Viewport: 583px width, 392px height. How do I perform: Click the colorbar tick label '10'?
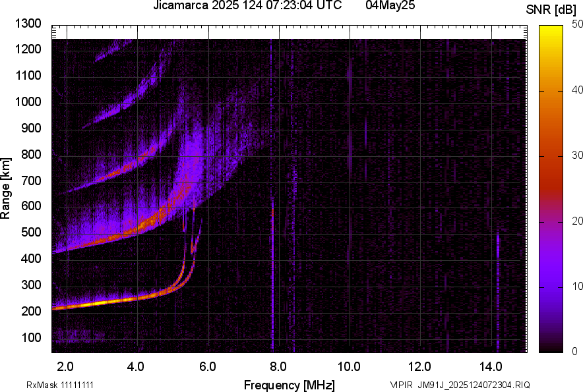coord(577,286)
